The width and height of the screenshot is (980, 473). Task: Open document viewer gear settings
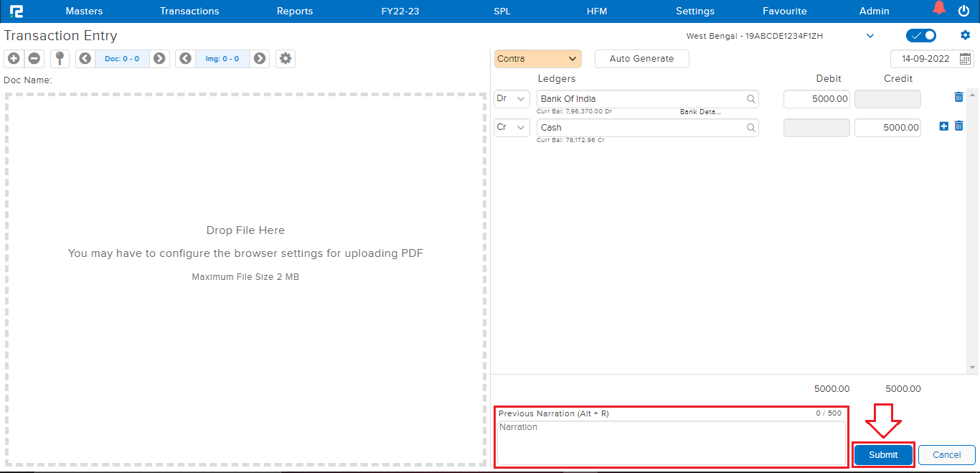pos(286,59)
